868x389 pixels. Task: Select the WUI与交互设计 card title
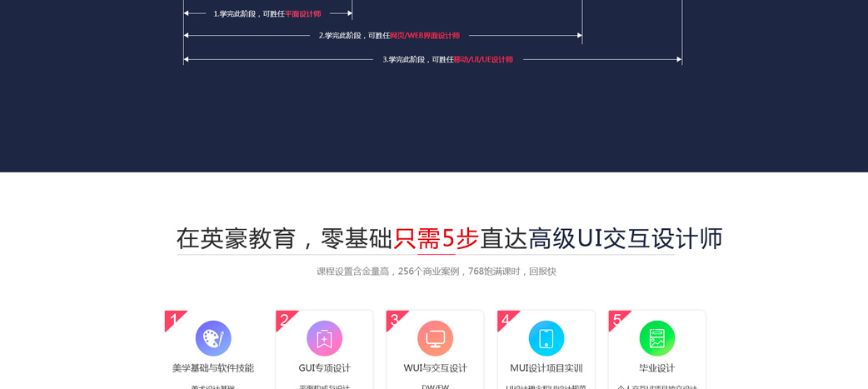[x=435, y=368]
